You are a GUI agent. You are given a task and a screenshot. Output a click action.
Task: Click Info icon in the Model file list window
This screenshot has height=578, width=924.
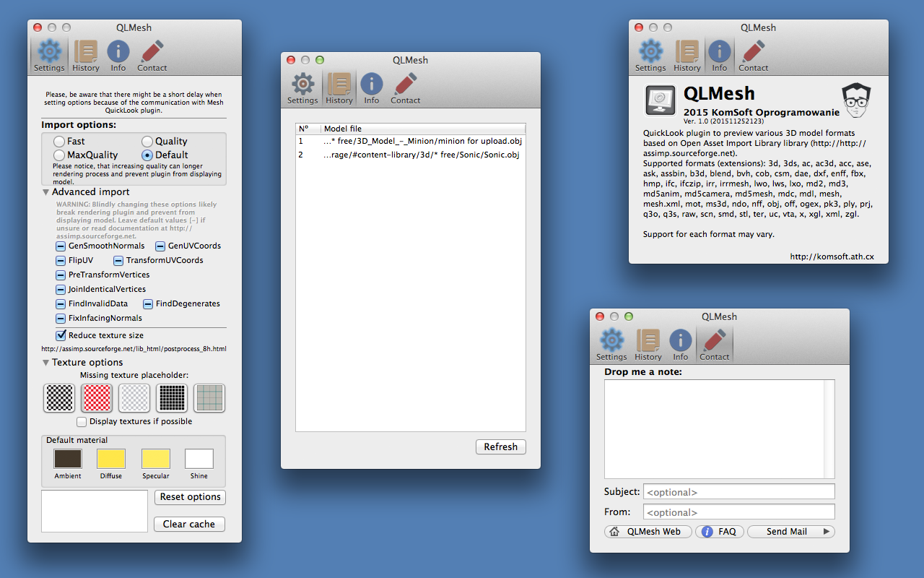pos(371,89)
